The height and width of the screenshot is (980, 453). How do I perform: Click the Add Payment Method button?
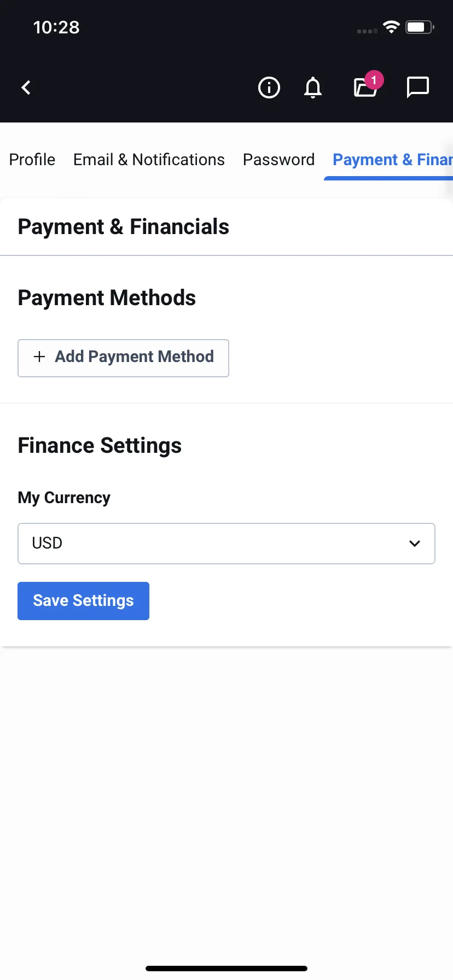123,358
